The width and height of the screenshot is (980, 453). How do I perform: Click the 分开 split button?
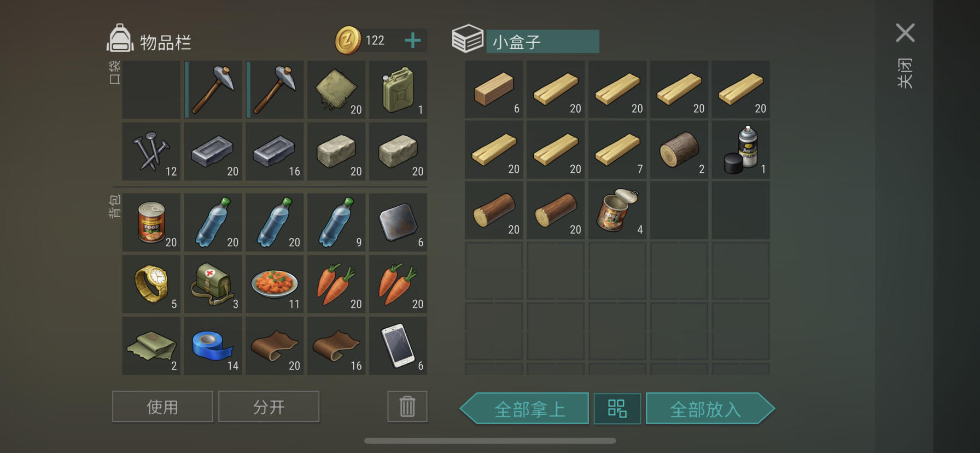269,406
